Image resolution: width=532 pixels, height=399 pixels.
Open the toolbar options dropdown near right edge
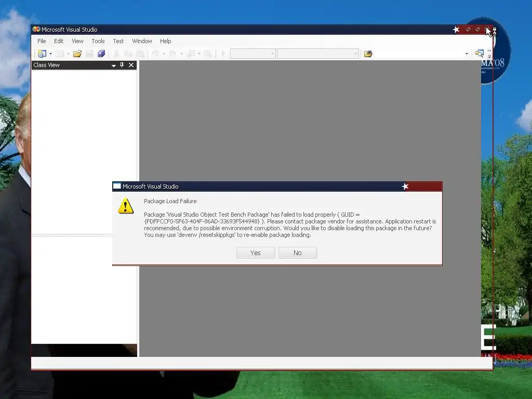point(467,54)
